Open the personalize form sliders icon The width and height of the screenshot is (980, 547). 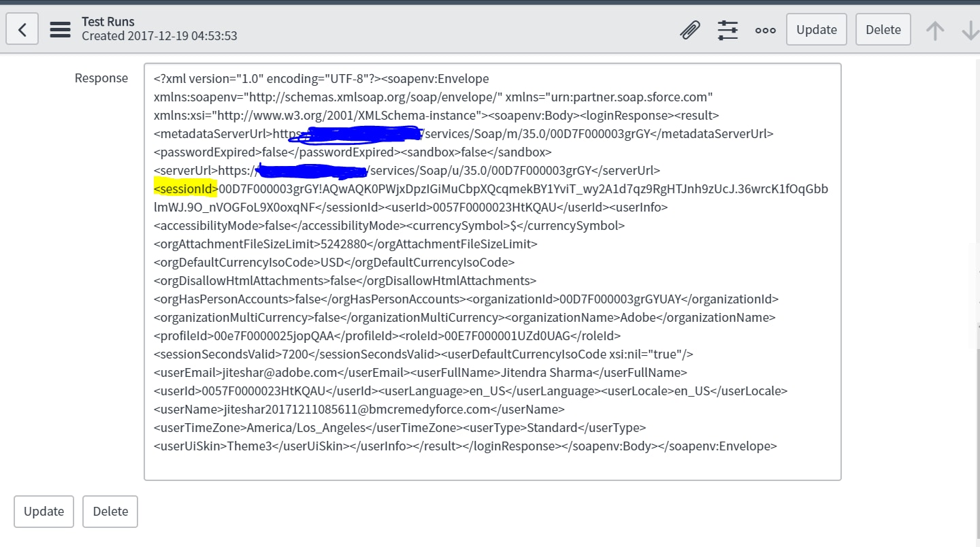click(728, 30)
